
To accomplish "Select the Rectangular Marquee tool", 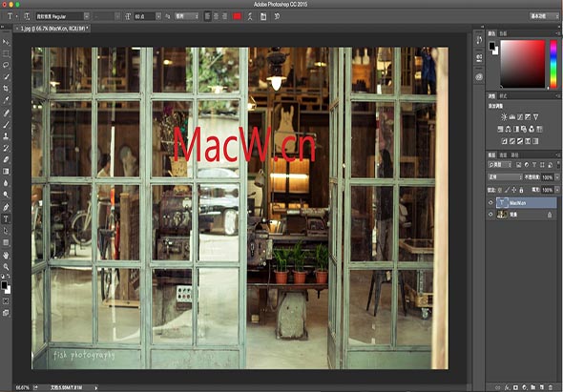I will [x=6, y=53].
